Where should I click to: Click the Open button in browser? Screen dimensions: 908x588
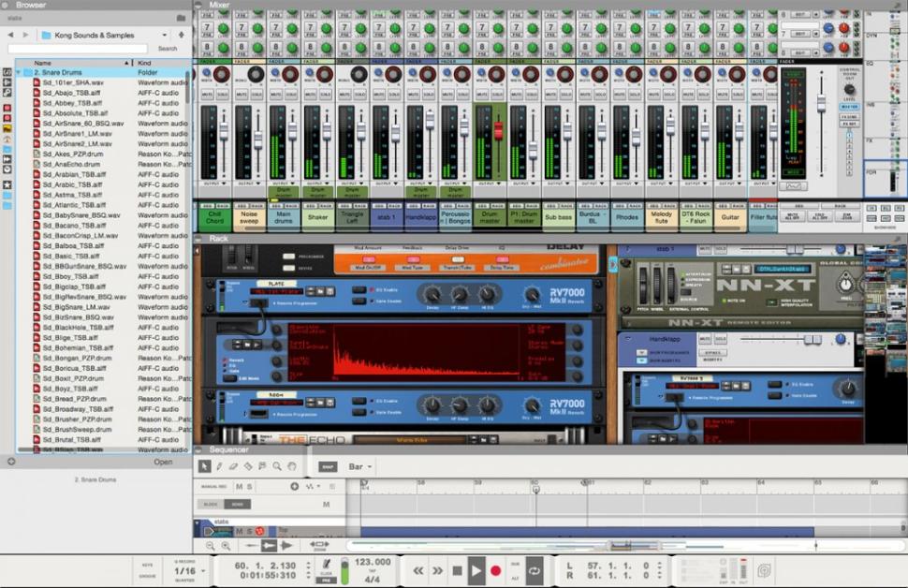coord(163,462)
